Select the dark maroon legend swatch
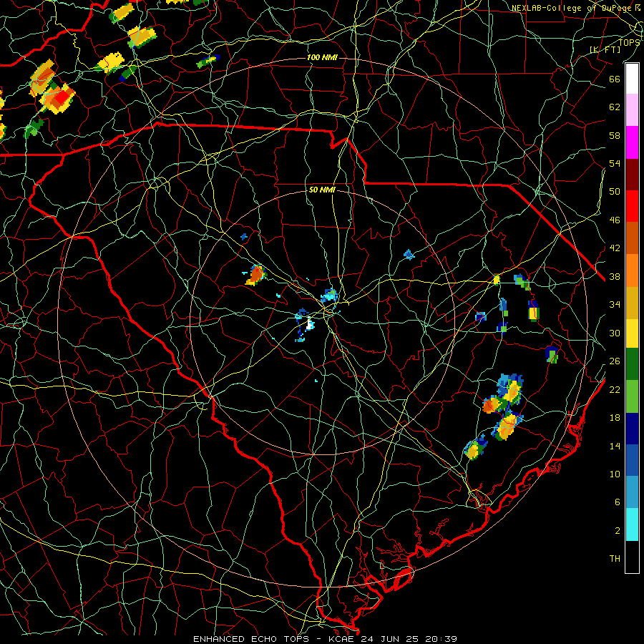 tap(632, 174)
